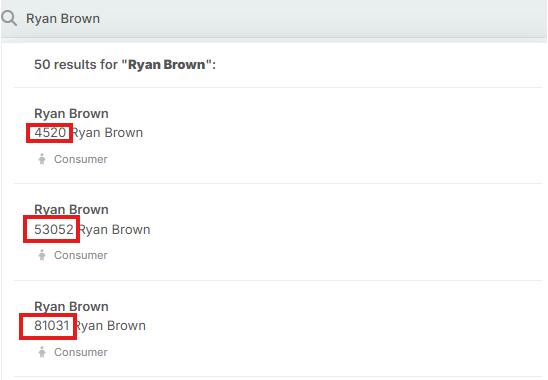
Task: Click Consumer person icon under result 4520
Action: (x=42, y=159)
